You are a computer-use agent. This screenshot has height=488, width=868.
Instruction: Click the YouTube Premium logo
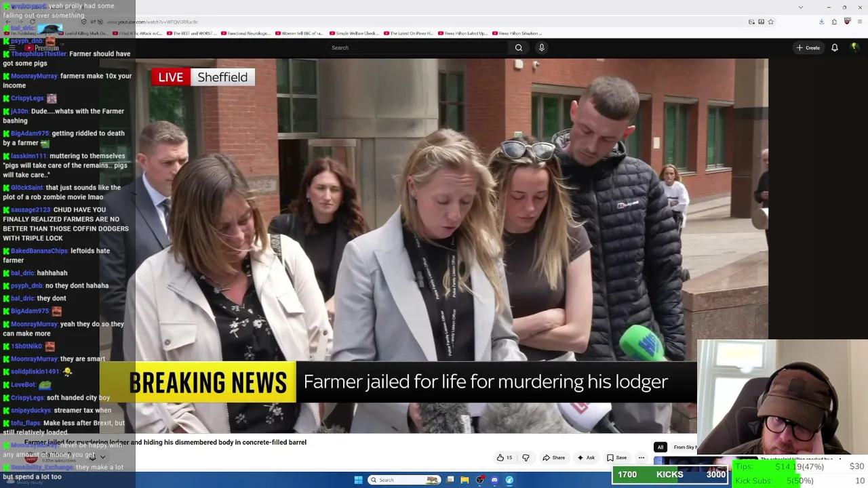(x=42, y=47)
